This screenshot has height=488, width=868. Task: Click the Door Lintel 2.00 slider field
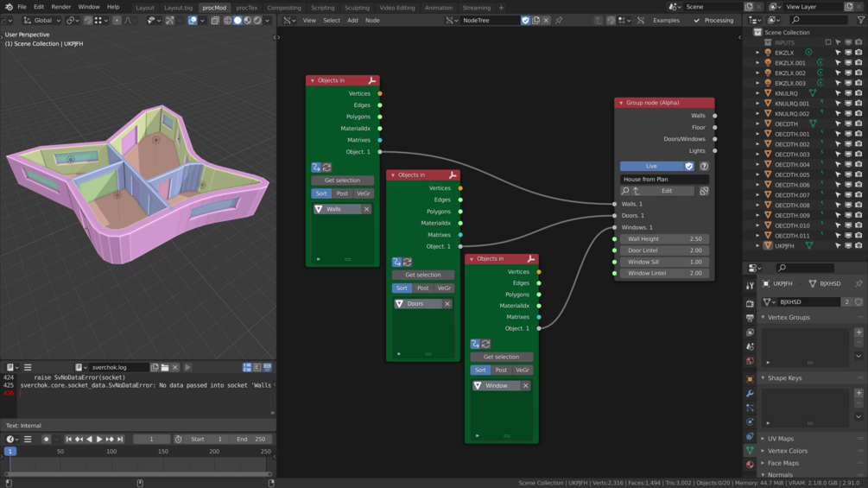point(664,250)
